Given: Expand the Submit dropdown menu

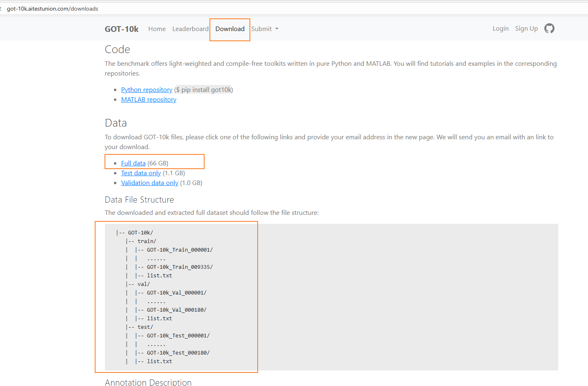Looking at the screenshot, I should (x=265, y=29).
